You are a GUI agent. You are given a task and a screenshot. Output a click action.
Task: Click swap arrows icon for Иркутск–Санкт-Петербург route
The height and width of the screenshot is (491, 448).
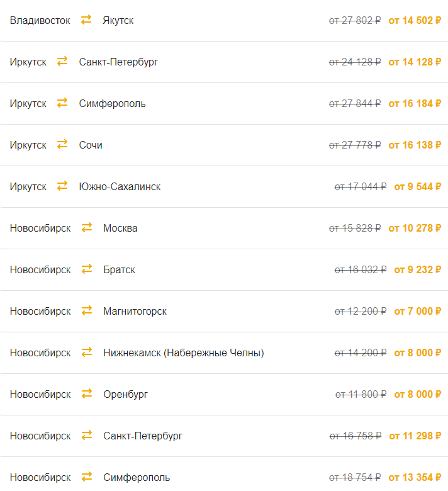(x=62, y=62)
